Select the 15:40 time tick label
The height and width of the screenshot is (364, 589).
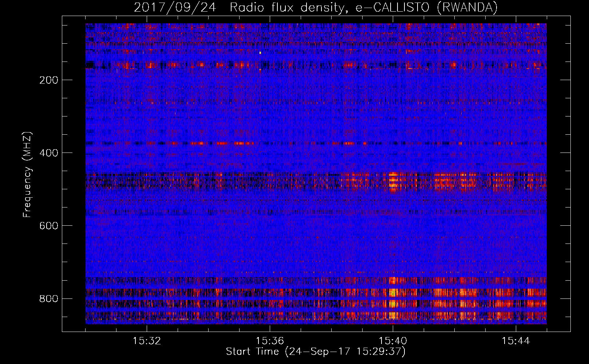point(393,341)
